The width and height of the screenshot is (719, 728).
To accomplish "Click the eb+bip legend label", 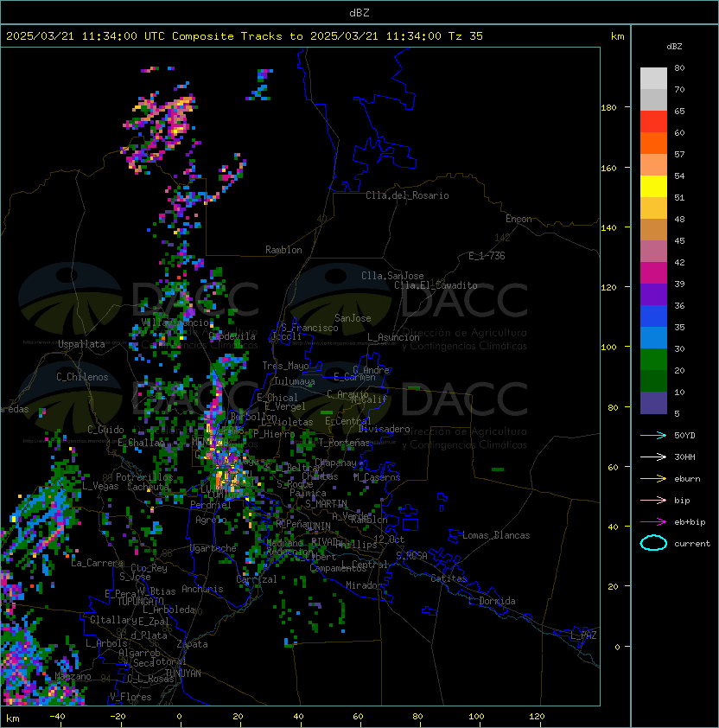I will (690, 522).
